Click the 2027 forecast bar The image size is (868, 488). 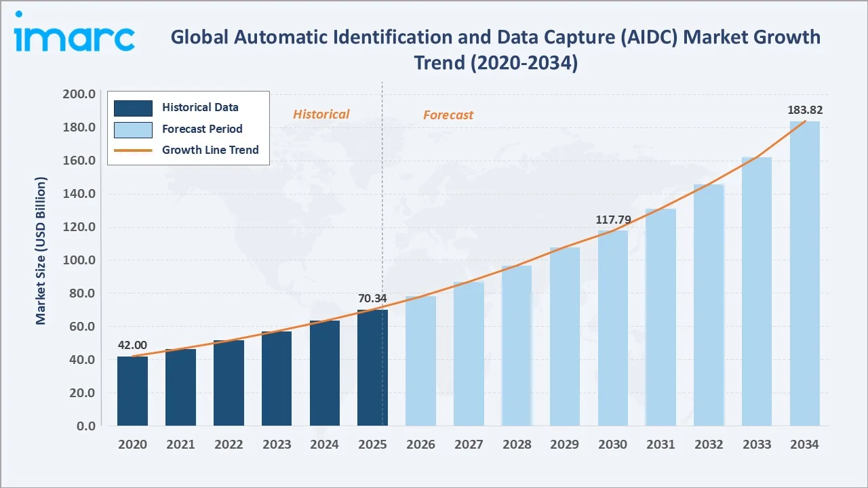pyautogui.click(x=469, y=354)
